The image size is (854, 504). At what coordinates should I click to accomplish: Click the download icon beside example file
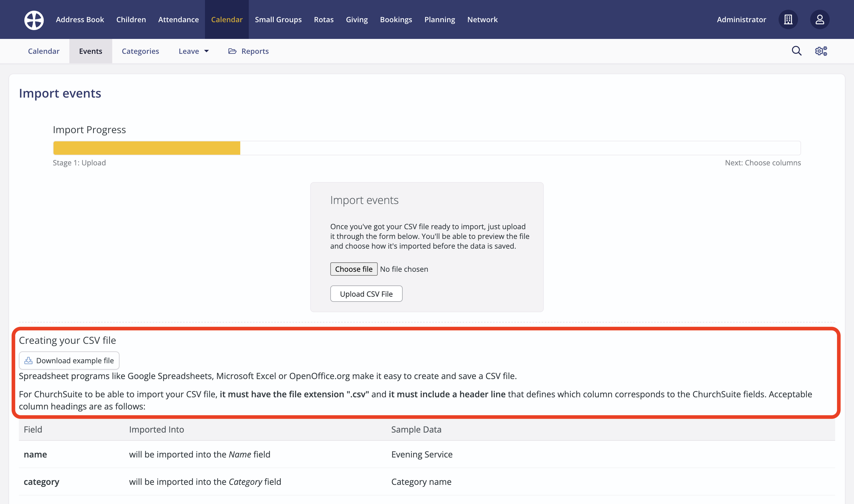coord(29,360)
